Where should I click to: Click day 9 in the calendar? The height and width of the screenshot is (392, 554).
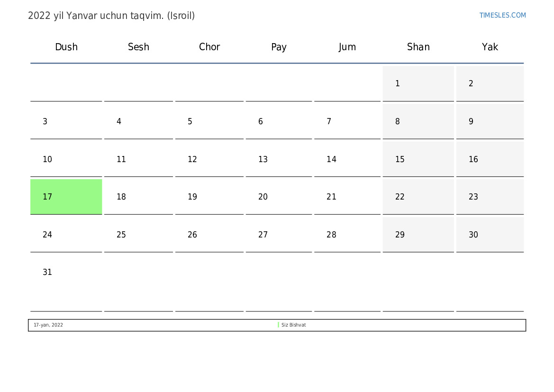pos(490,121)
